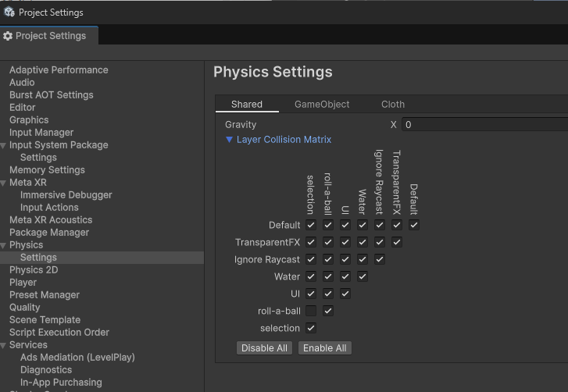The height and width of the screenshot is (392, 568).
Task: Toggle Water versus Water collision checkbox
Action: (363, 276)
